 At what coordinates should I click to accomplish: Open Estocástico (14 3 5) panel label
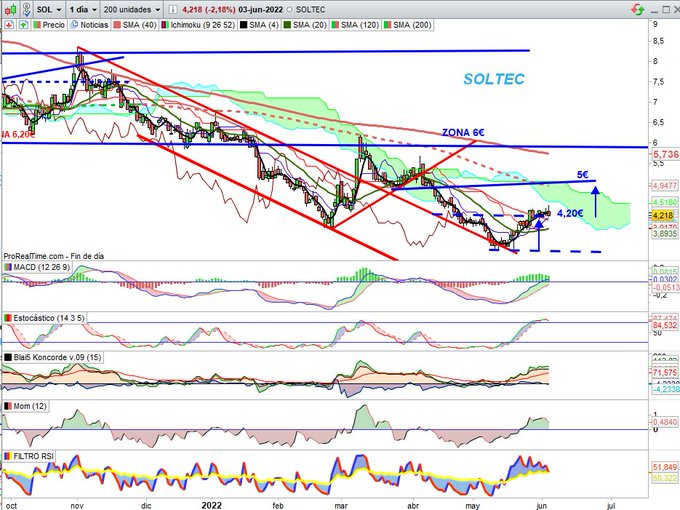click(x=49, y=318)
